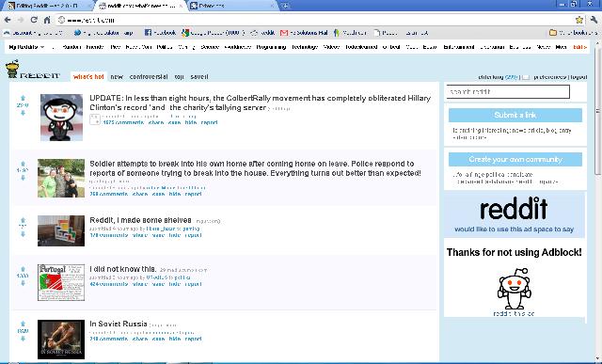Click 'share' under the Soldier post
This screenshot has width=602, height=364.
coord(140,194)
